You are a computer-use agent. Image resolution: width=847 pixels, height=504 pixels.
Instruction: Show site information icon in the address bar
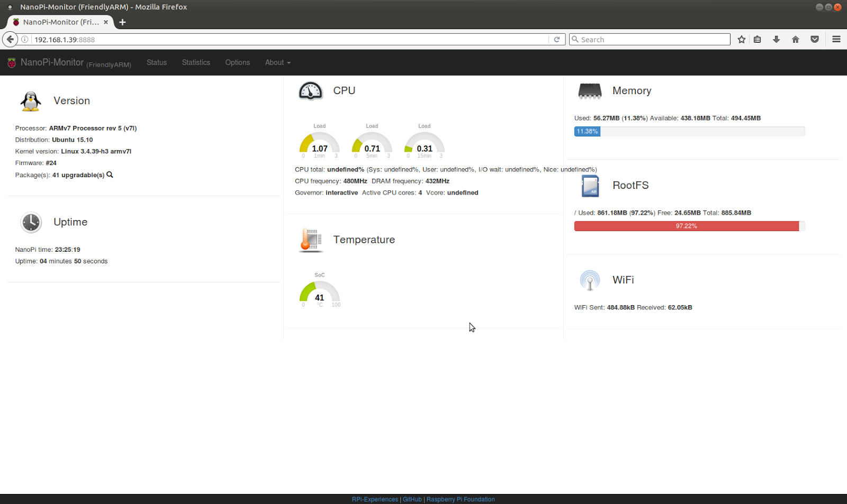point(24,40)
